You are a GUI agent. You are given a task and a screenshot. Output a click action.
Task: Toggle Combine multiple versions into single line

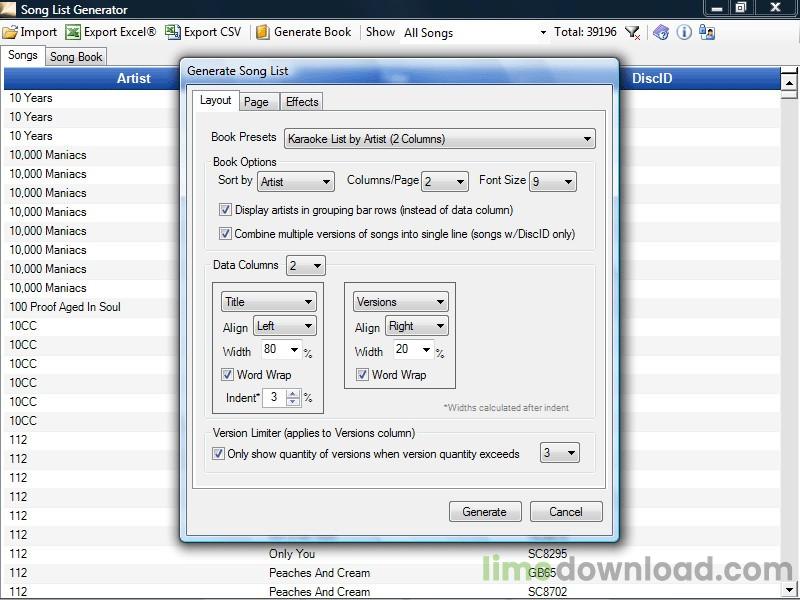pyautogui.click(x=225, y=234)
